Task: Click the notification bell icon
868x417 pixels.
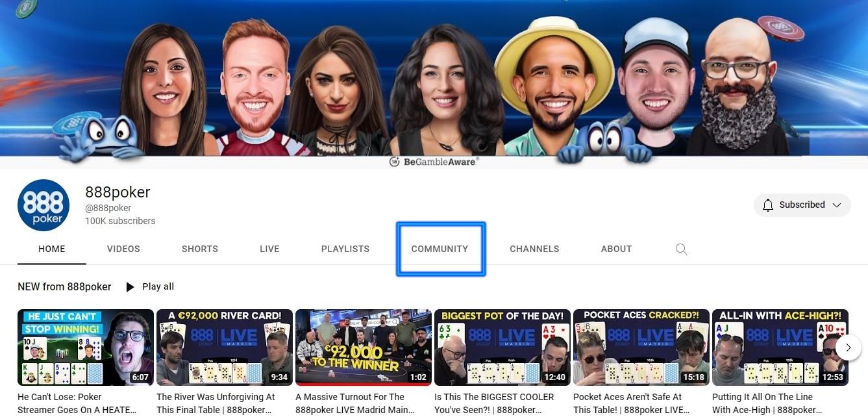Action: (767, 205)
